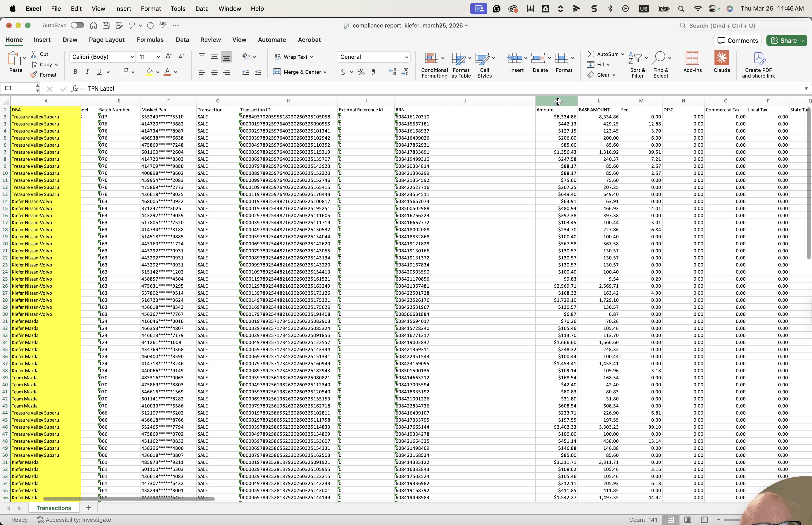
Task: Open the Formulas ribbon tab
Action: click(x=150, y=40)
